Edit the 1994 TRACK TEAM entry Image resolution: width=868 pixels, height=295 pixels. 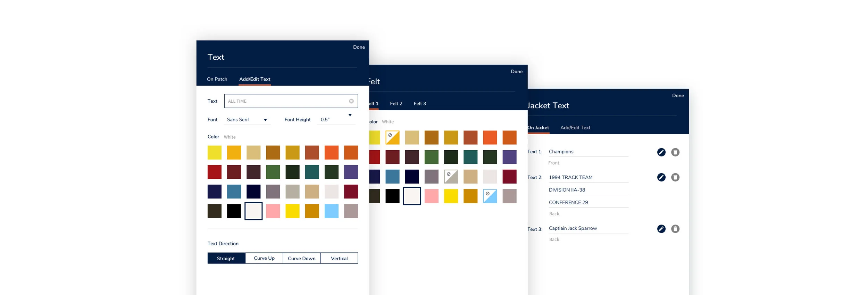tap(661, 177)
